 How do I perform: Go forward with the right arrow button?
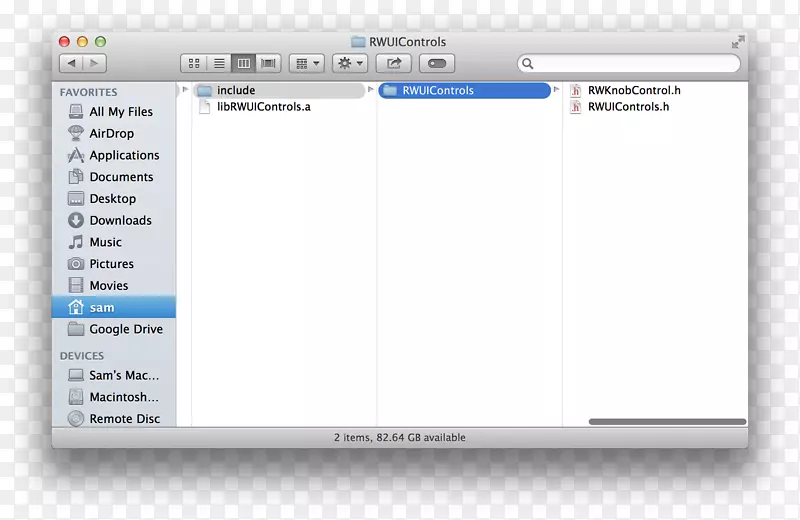pos(94,63)
